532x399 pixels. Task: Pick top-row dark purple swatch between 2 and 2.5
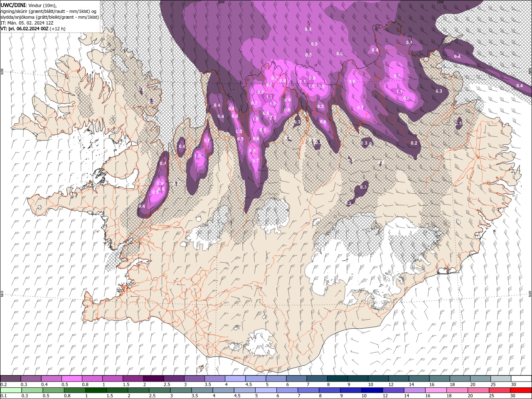[x=153, y=379]
